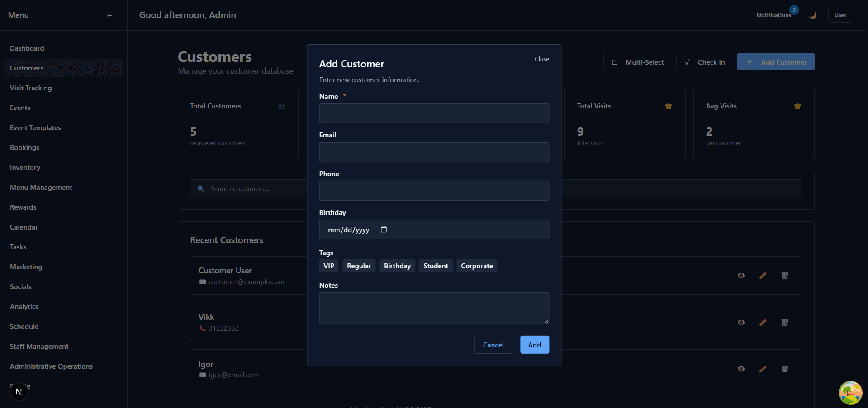Open Events in the sidebar
The image size is (868, 408).
click(x=63, y=108)
